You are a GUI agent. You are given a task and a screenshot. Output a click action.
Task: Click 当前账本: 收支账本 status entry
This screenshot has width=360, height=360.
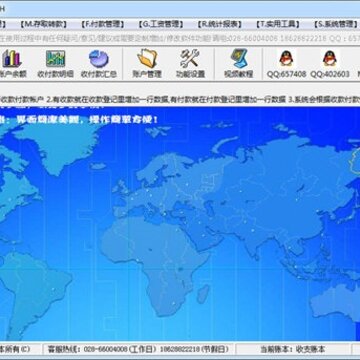[292, 349]
